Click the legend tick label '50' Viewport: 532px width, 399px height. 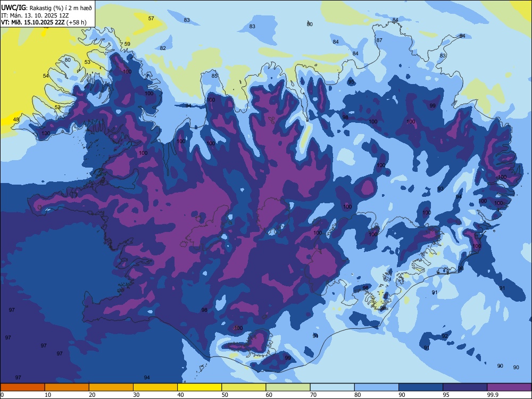[225, 395]
